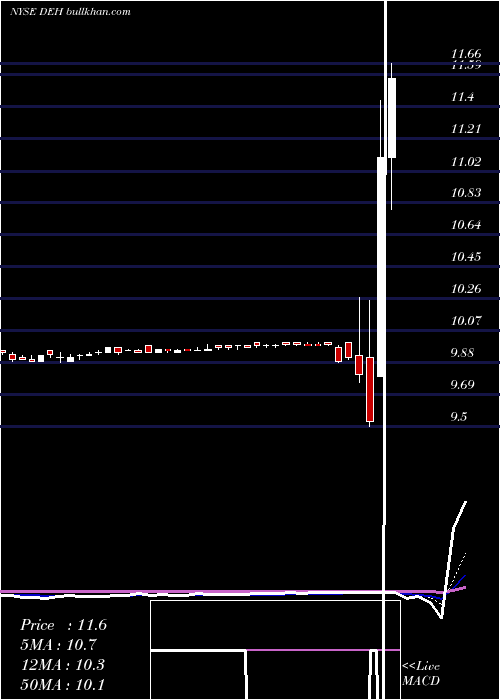Viewport: 500px width, 700px height.
Task: Click the 9.5 price axis label
Action: [x=458, y=417]
